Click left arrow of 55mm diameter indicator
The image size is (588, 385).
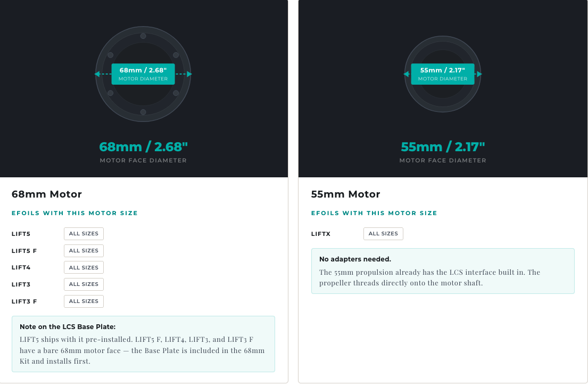(x=406, y=74)
